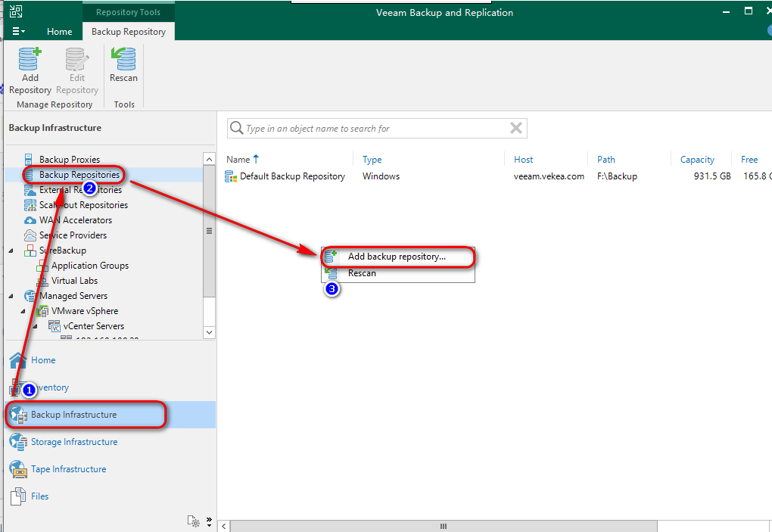Open Tape Infrastructure view
This screenshot has height=532, width=772.
coord(68,469)
